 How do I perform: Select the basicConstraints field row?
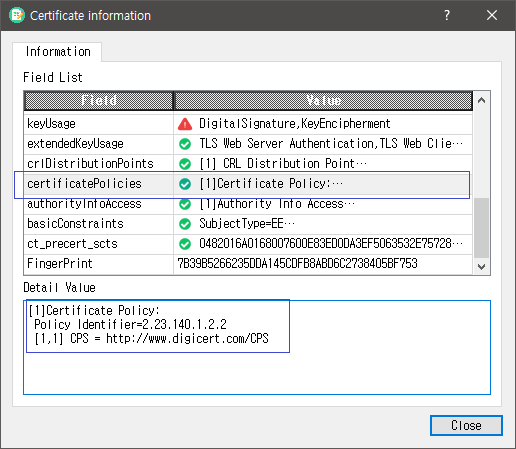pyautogui.click(x=248, y=224)
